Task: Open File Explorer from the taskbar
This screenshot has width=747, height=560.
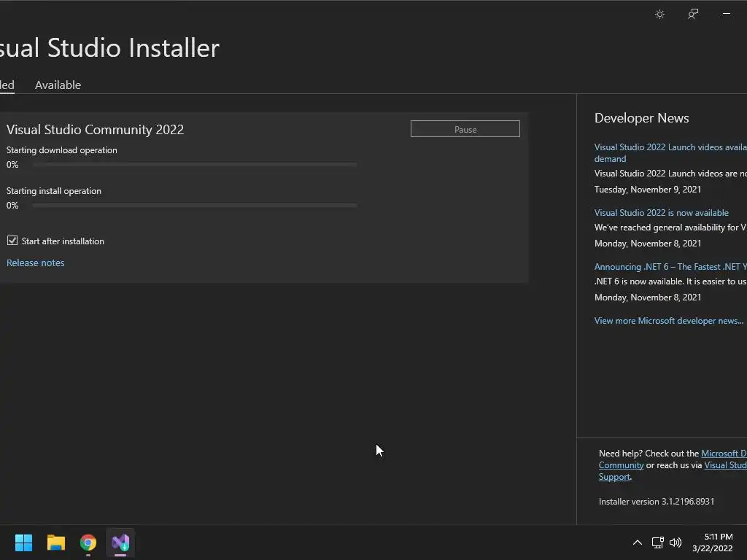Action: tap(55, 542)
